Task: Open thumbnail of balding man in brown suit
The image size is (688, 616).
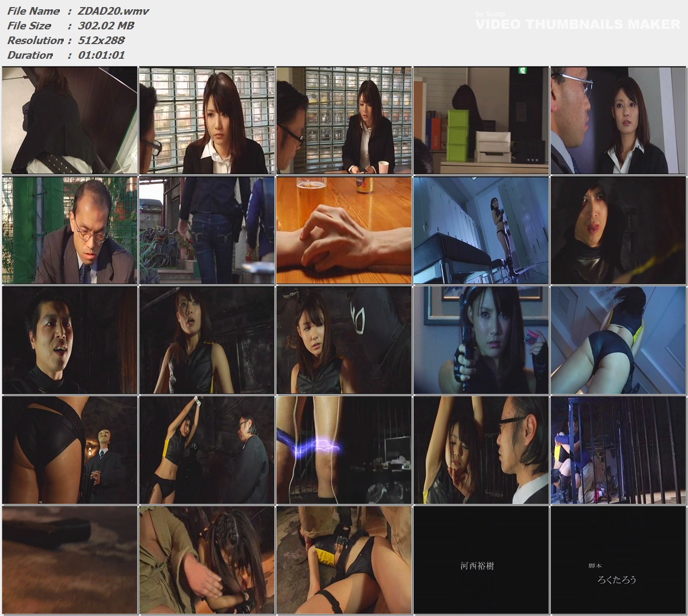Action: pyautogui.click(x=70, y=230)
